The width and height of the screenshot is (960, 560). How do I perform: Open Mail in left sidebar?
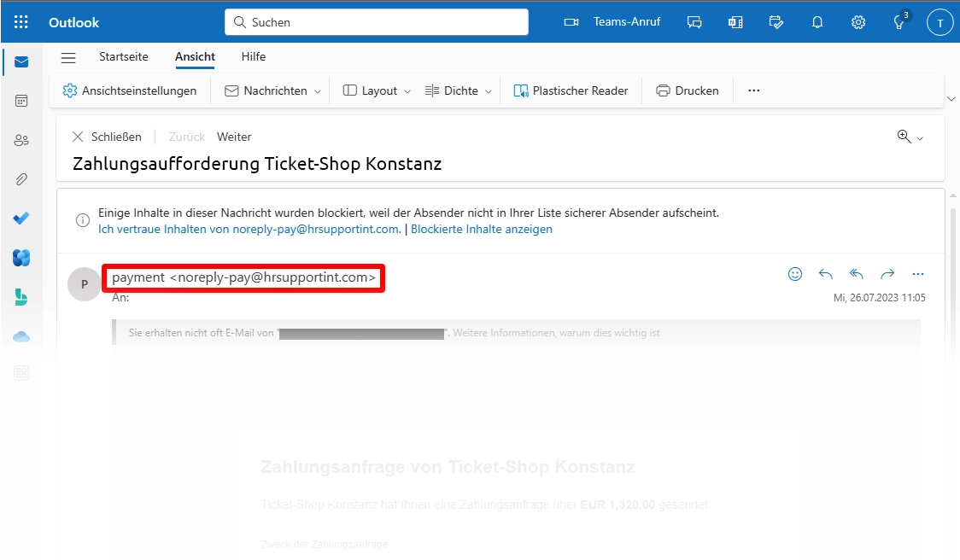[x=21, y=61]
